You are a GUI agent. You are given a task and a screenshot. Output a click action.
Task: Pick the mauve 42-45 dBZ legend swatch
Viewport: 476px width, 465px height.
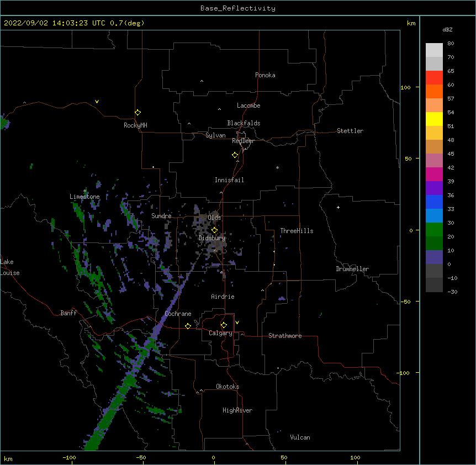[434, 161]
